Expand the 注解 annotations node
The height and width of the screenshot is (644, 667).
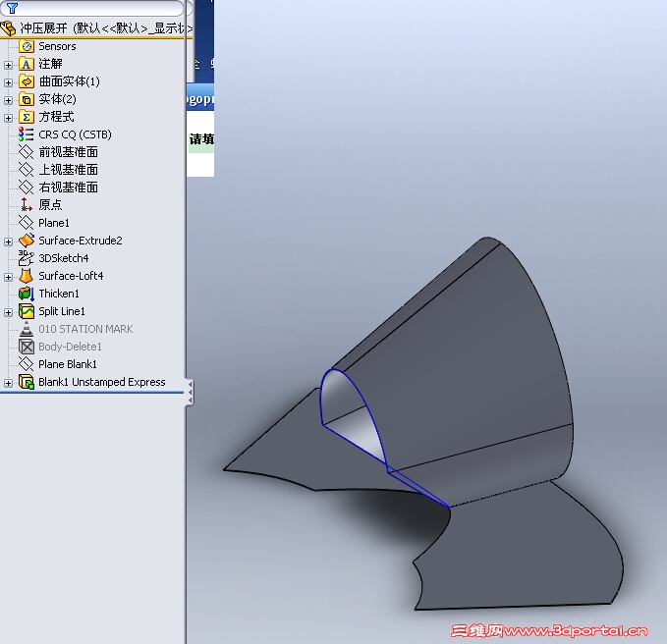point(8,65)
